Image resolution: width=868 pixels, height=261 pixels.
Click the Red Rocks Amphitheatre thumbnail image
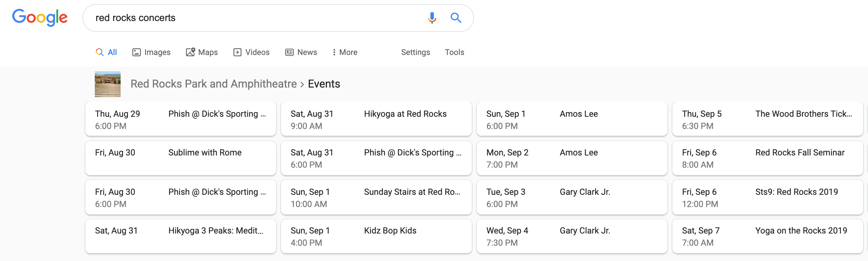click(108, 84)
